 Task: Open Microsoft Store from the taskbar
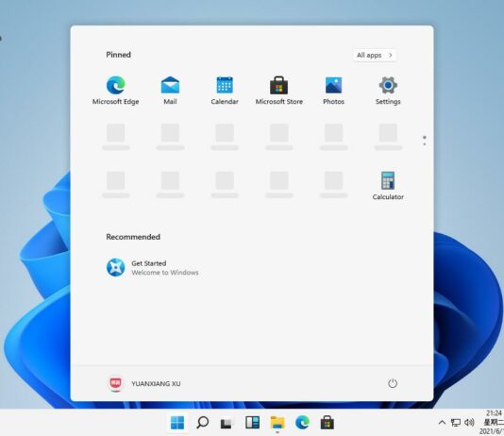point(328,423)
